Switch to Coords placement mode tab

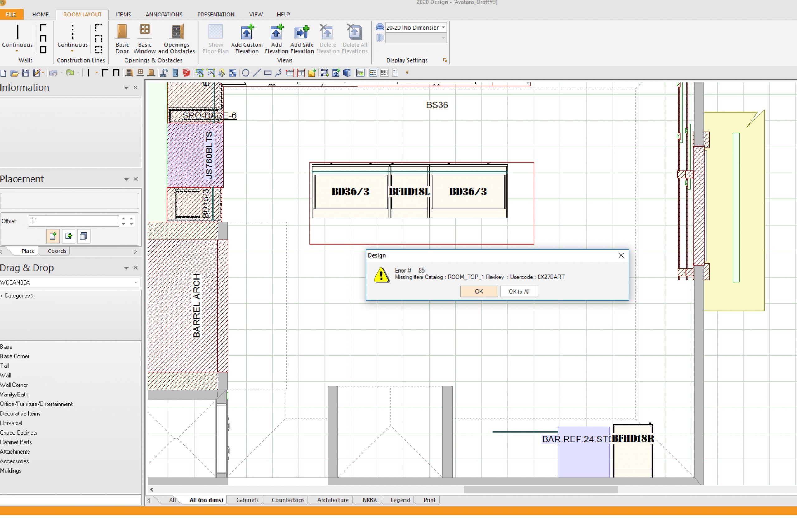(57, 251)
